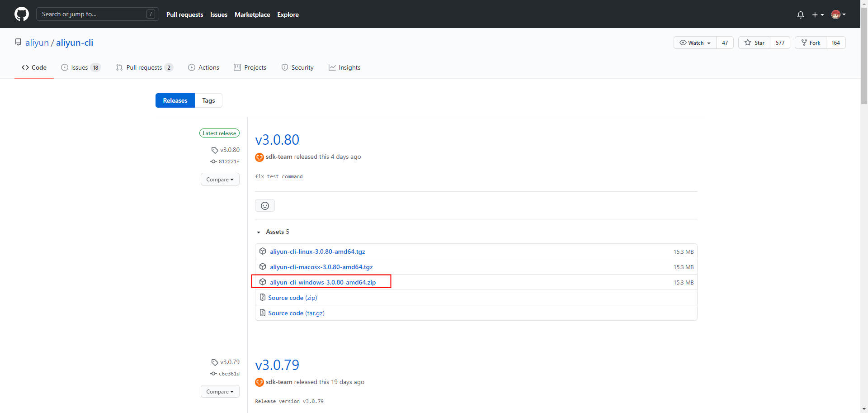Open the Compare dropdown for v3.0.79
The width and height of the screenshot is (868, 413).
[220, 391]
